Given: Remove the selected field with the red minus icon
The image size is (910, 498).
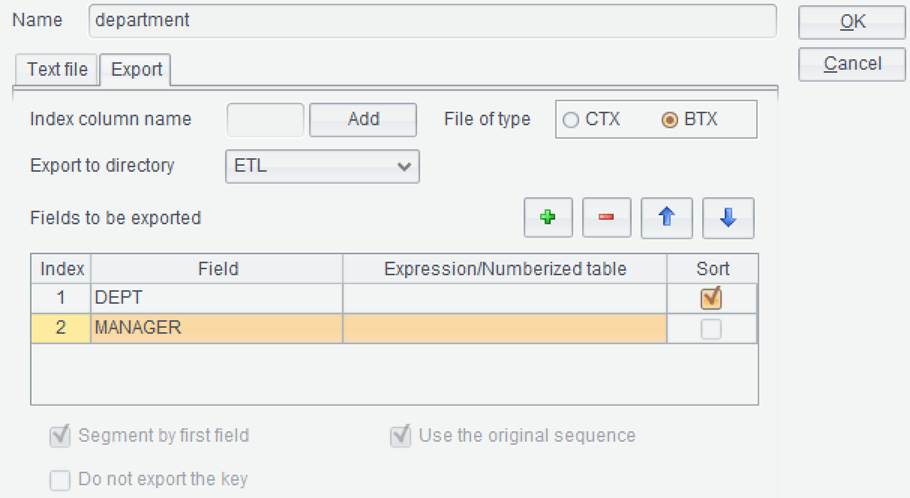Looking at the screenshot, I should click(x=606, y=218).
